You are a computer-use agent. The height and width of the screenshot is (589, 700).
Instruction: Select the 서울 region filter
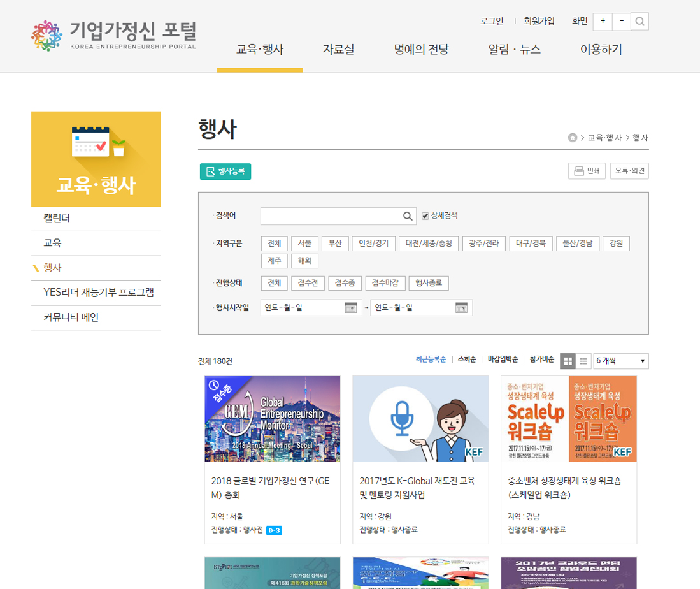(x=304, y=244)
